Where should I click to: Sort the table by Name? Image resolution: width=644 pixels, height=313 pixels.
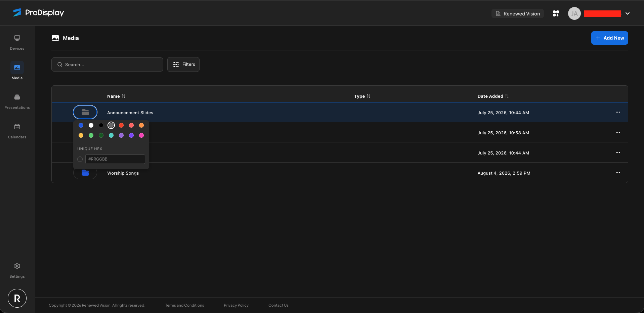click(x=116, y=96)
